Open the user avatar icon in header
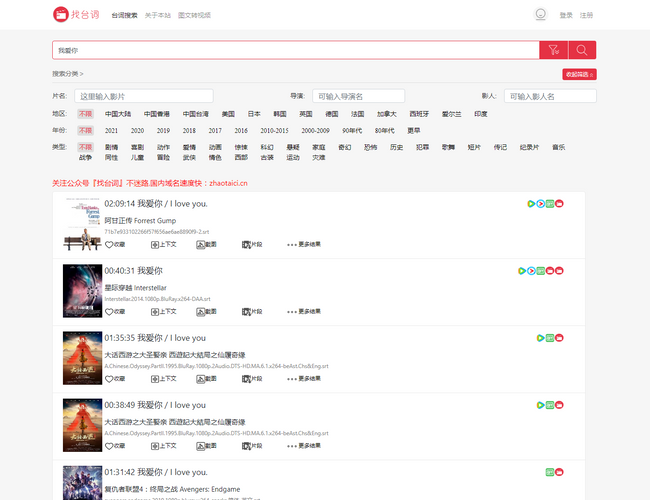Image resolution: width=650 pixels, height=500 pixels. [x=541, y=15]
